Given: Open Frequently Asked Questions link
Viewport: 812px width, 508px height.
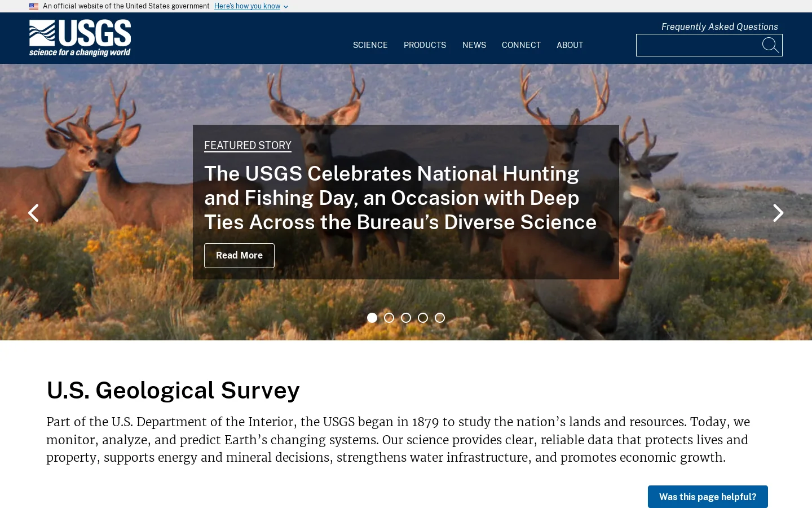Looking at the screenshot, I should point(720,27).
